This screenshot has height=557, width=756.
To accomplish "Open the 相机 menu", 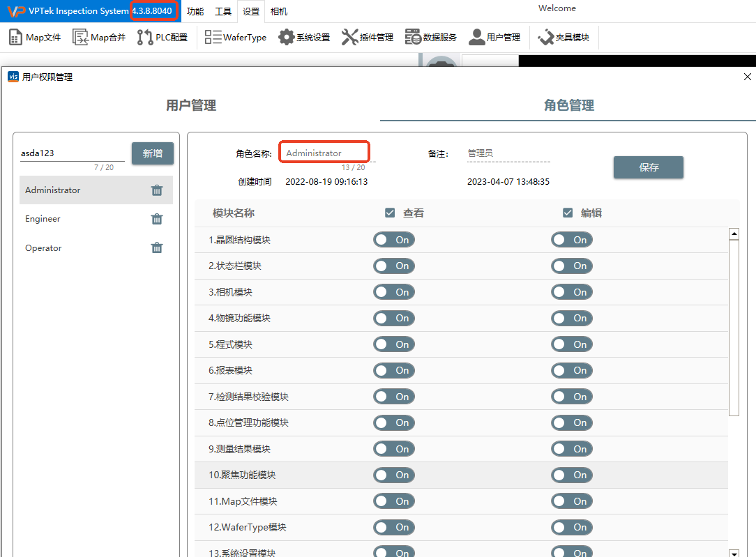I will pos(279,11).
